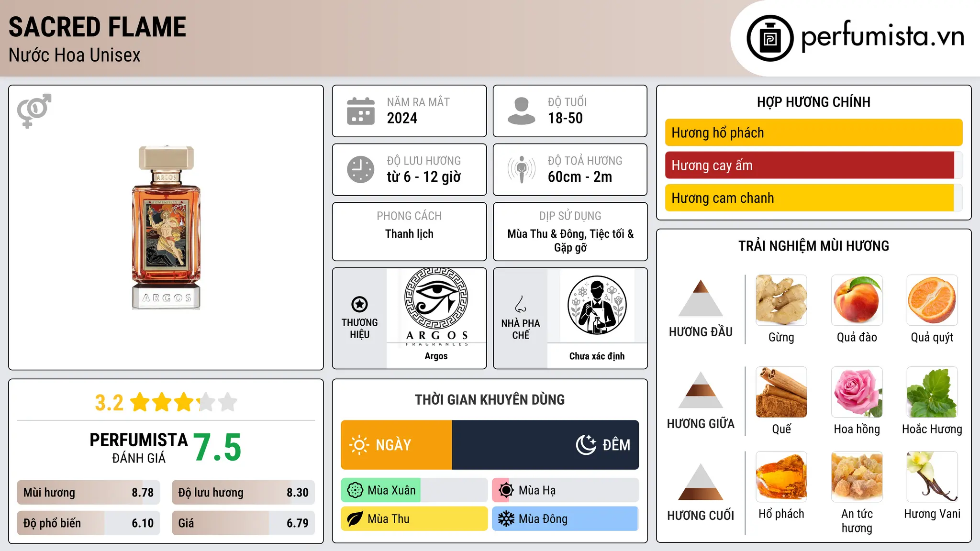Click the age range value 18-50

pyautogui.click(x=565, y=118)
